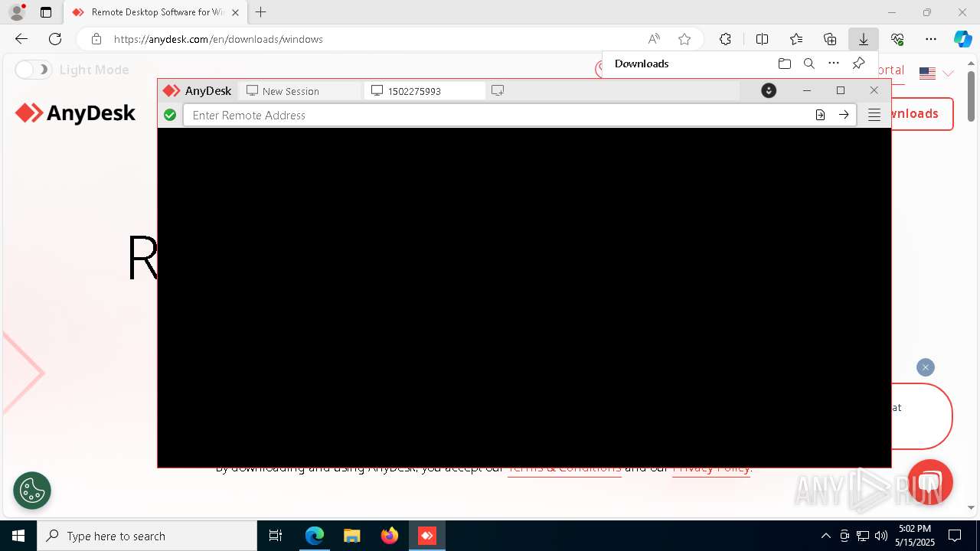Open the Downloads folder icon in Edge
Image resolution: width=980 pixels, height=551 pixels.
click(784, 64)
